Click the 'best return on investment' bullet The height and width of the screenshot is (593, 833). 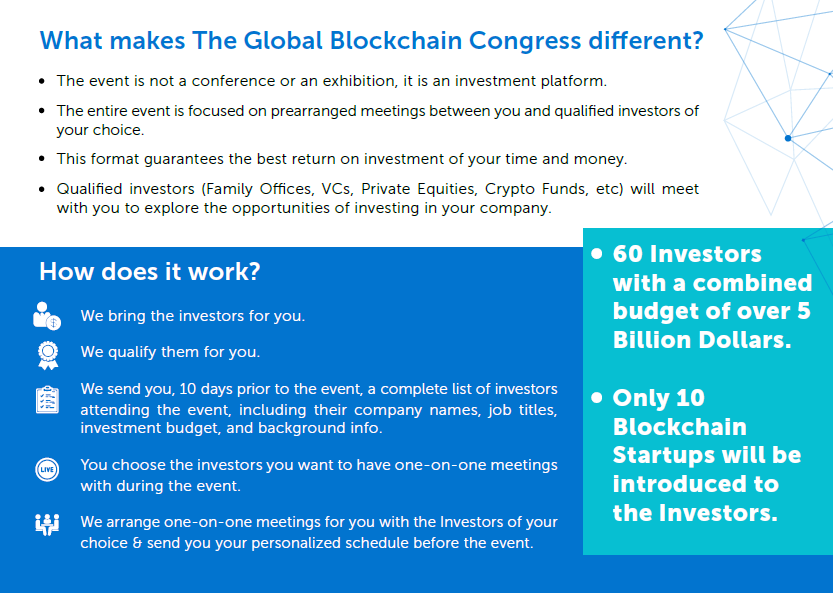point(342,159)
